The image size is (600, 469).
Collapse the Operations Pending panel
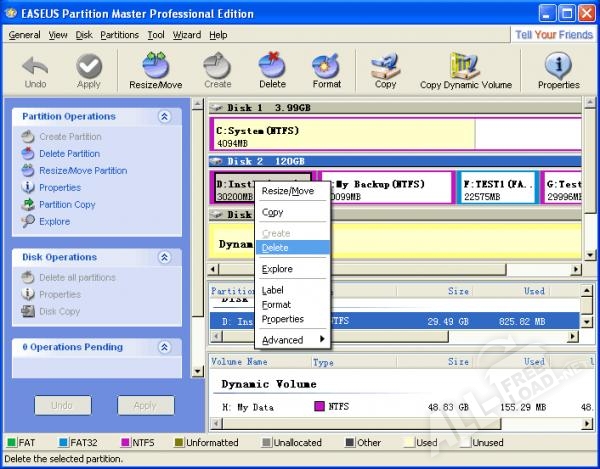point(165,347)
